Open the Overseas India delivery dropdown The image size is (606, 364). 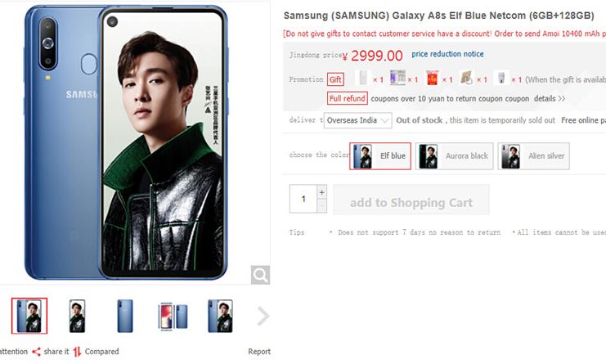358,120
